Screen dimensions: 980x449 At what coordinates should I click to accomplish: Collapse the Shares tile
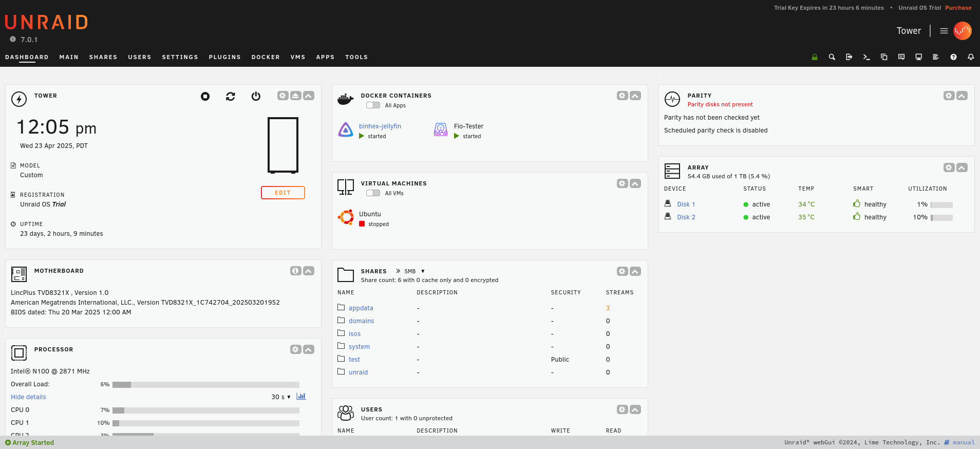[635, 271]
